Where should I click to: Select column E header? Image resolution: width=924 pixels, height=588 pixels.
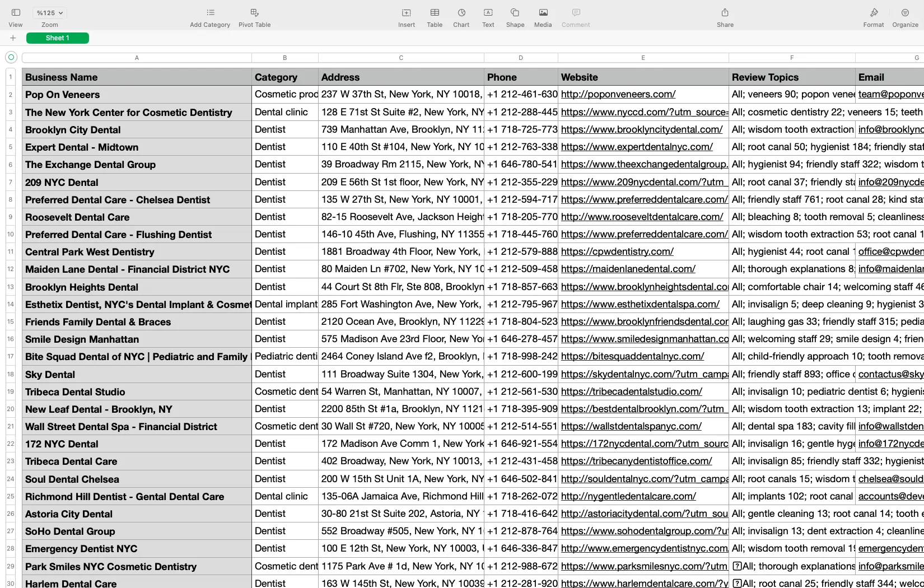coord(643,58)
